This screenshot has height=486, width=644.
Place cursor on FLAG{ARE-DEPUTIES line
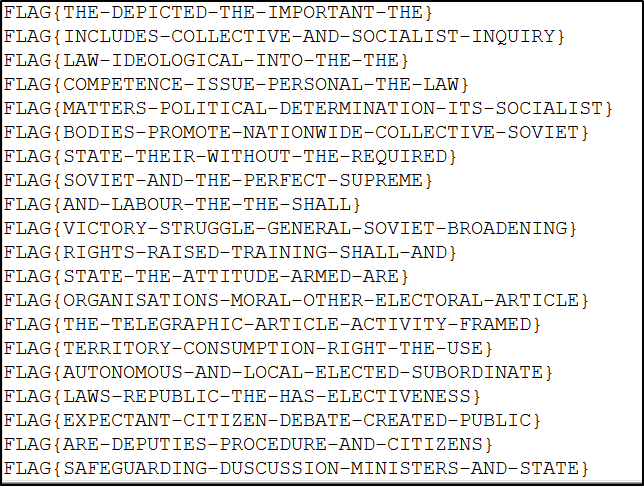pos(248,444)
